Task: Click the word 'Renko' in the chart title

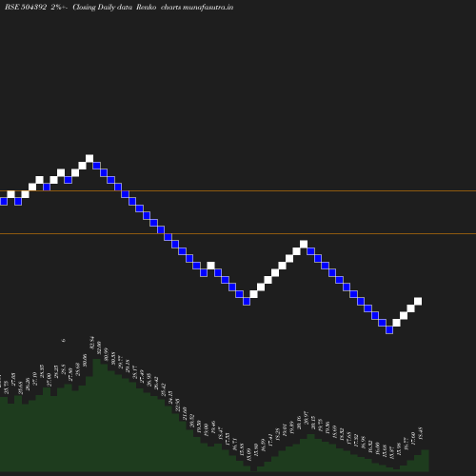Action: pyautogui.click(x=147, y=7)
